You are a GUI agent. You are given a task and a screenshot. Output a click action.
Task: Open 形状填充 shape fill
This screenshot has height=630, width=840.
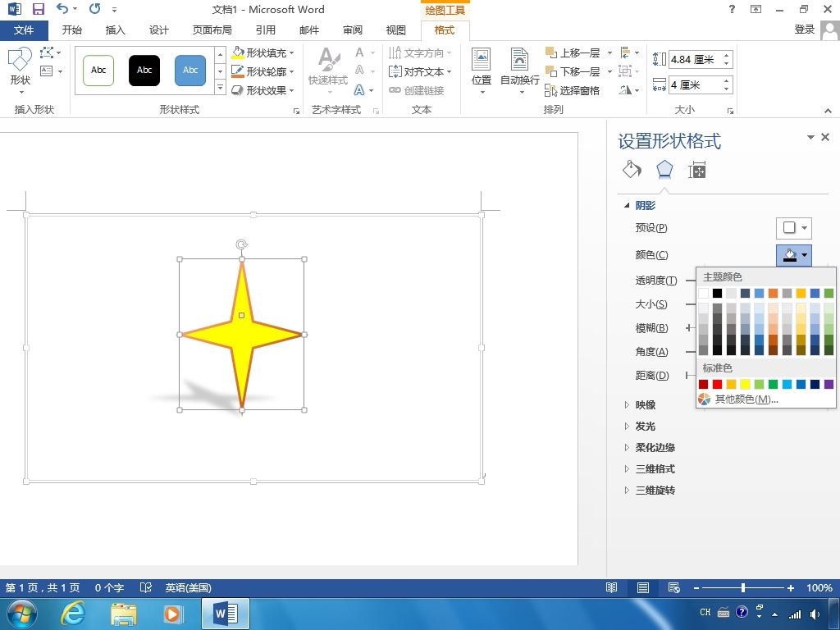[x=262, y=52]
